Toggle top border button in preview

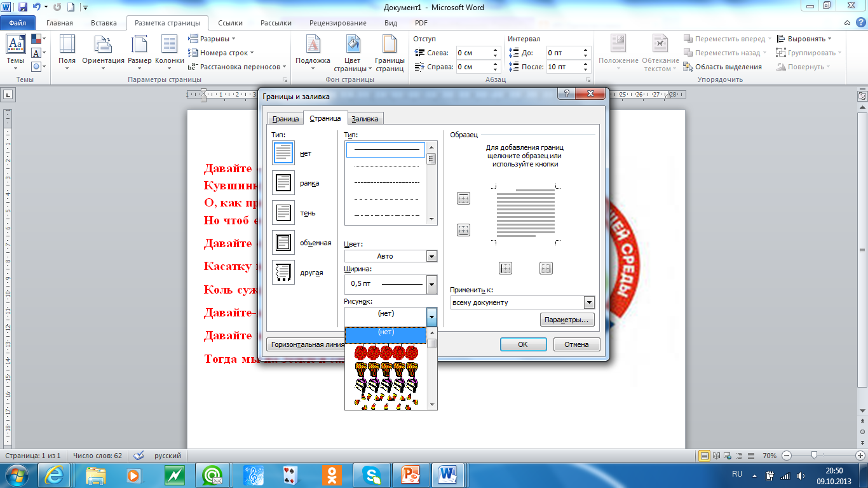tap(463, 199)
